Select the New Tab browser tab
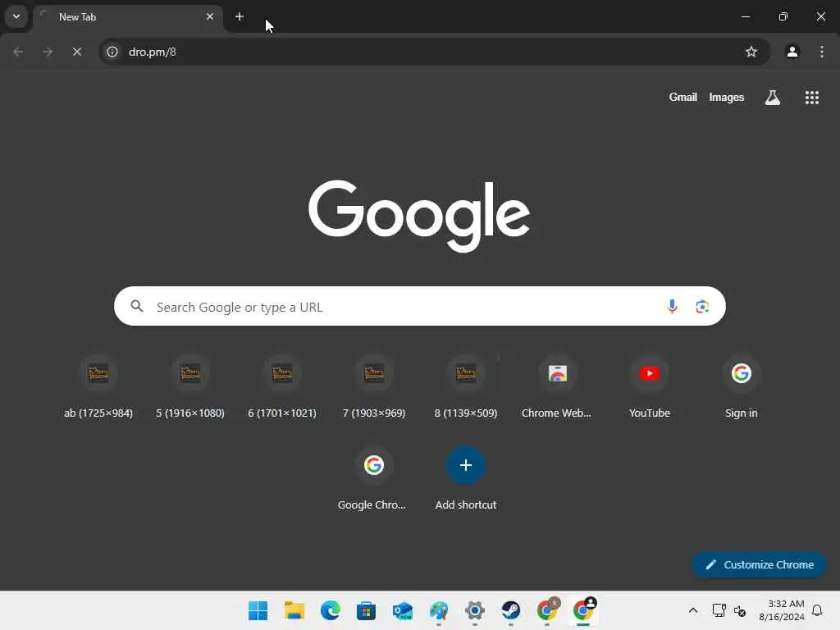This screenshot has width=840, height=630. [x=127, y=17]
